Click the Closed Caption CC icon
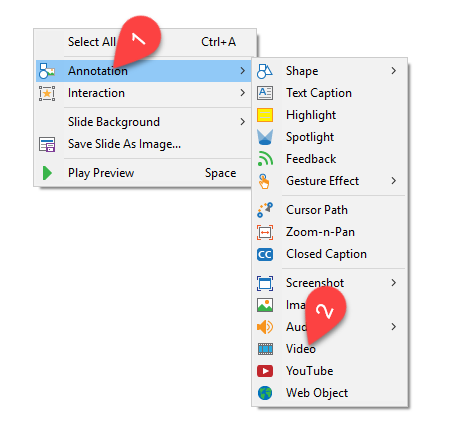Screen dimensions: 449x437 (x=265, y=254)
